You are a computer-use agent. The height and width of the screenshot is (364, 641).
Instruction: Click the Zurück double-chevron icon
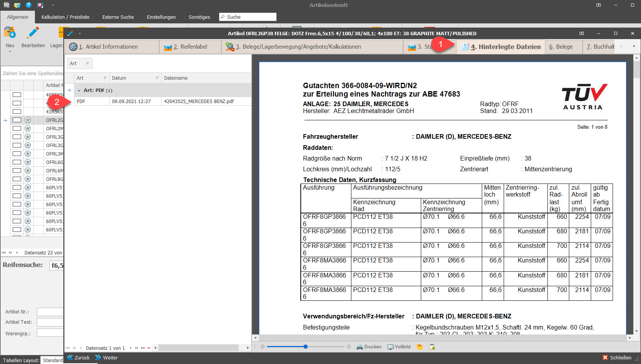click(x=70, y=357)
